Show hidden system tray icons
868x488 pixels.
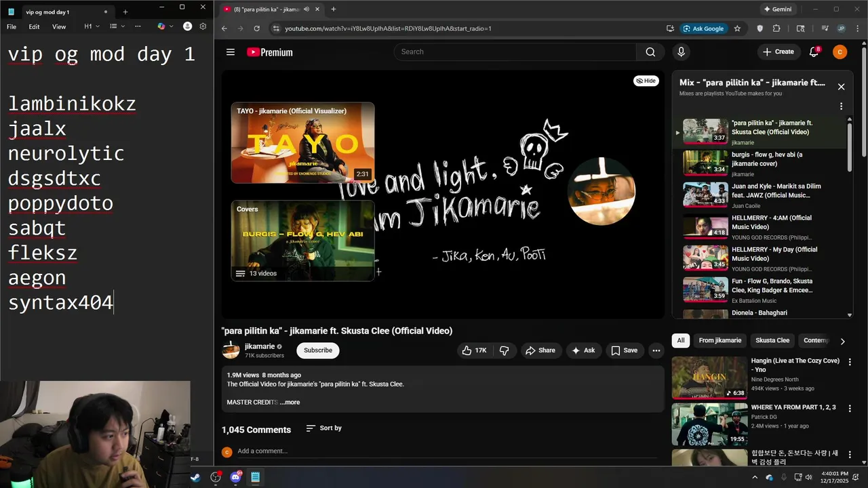click(755, 477)
